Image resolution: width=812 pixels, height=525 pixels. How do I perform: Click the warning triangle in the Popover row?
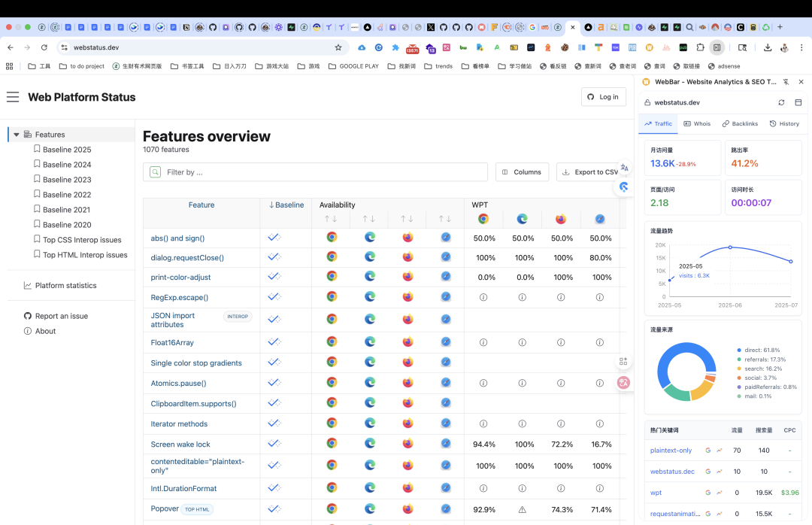522,509
